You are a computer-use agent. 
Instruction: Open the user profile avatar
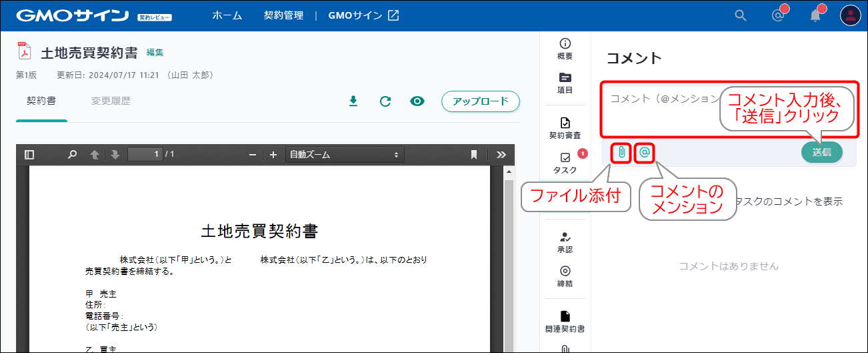[850, 15]
